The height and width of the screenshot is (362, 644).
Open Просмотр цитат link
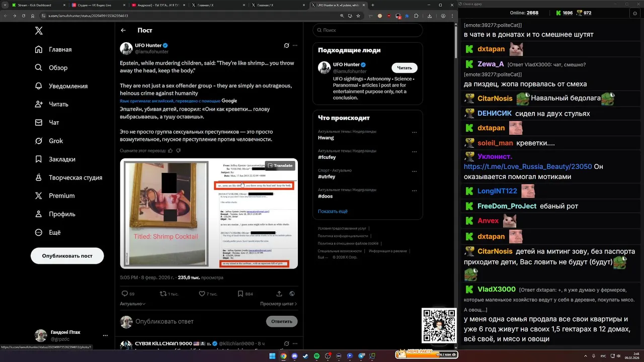pos(278,304)
